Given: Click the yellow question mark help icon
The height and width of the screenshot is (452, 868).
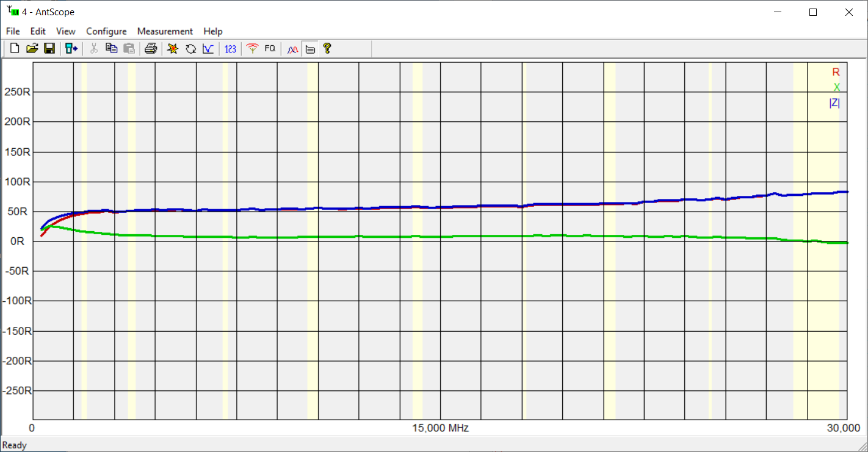Looking at the screenshot, I should click(x=327, y=49).
